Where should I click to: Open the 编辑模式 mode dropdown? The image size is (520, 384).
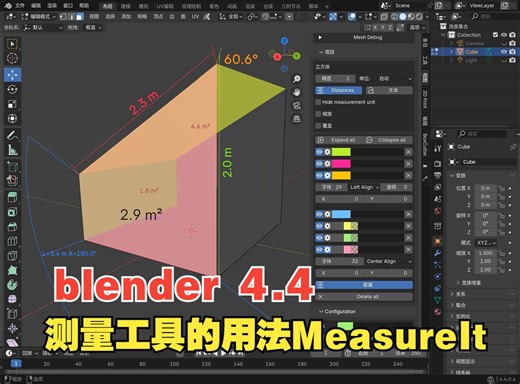[39, 16]
